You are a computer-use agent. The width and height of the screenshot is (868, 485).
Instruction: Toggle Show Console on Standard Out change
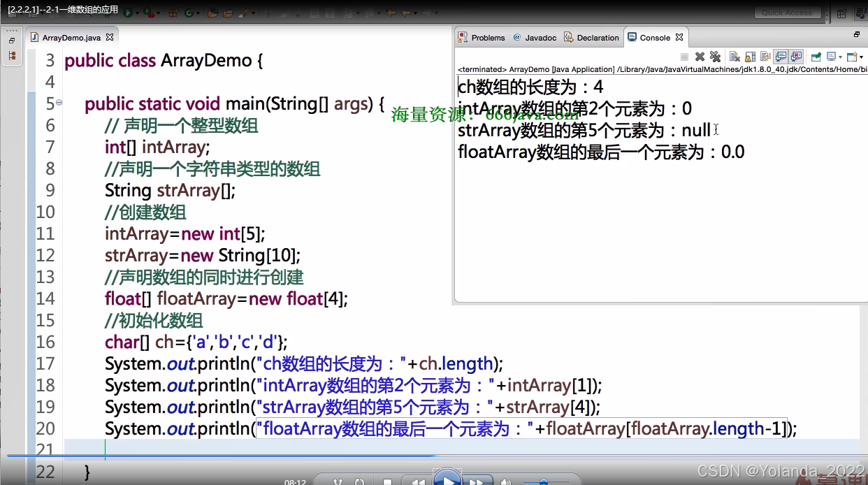point(781,57)
